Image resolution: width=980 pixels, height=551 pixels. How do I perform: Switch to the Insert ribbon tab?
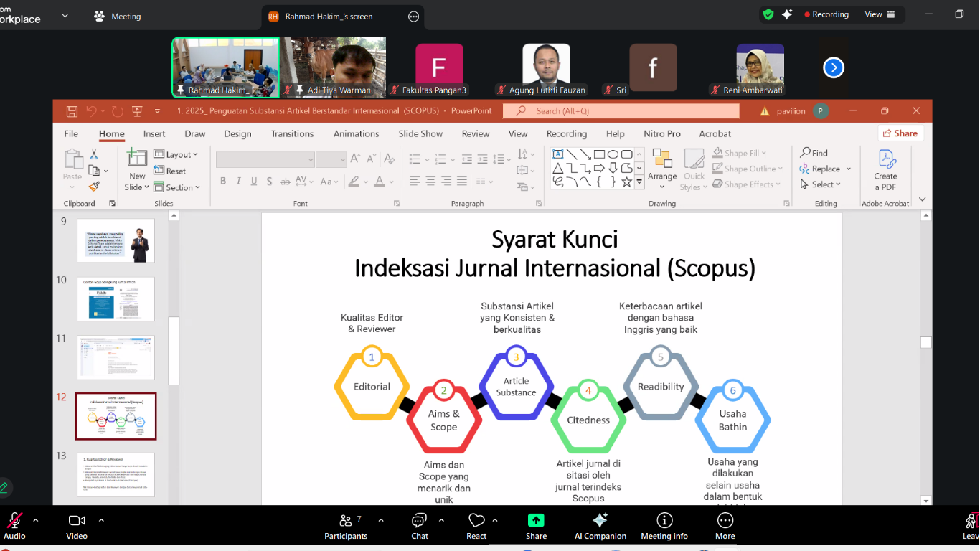coord(154,133)
